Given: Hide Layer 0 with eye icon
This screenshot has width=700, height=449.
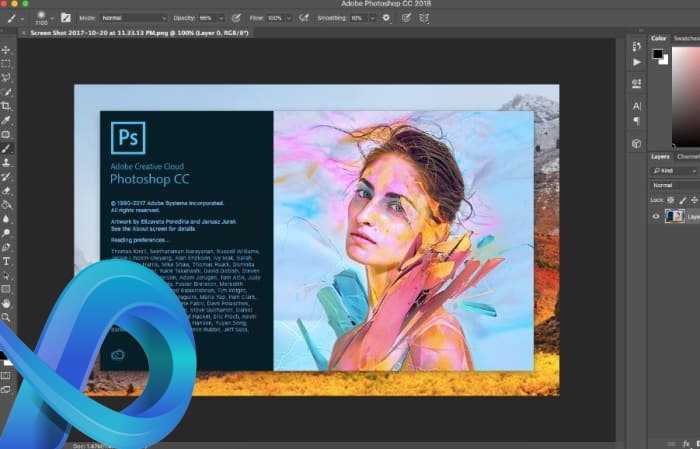Looking at the screenshot, I should point(656,216).
